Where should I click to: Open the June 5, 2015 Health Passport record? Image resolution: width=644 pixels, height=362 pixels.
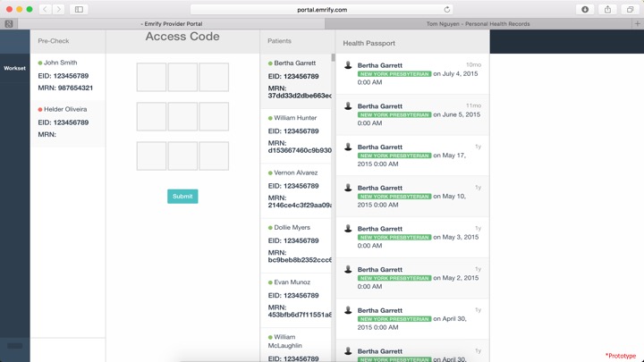(412, 114)
